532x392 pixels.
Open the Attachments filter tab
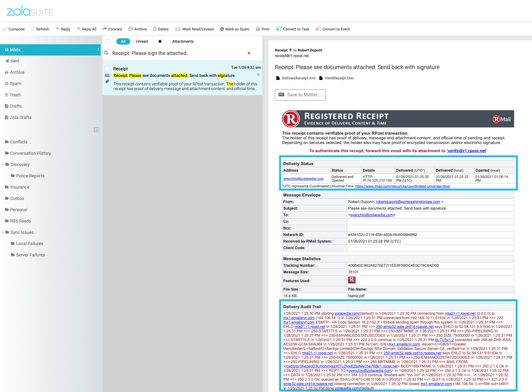[x=183, y=41]
